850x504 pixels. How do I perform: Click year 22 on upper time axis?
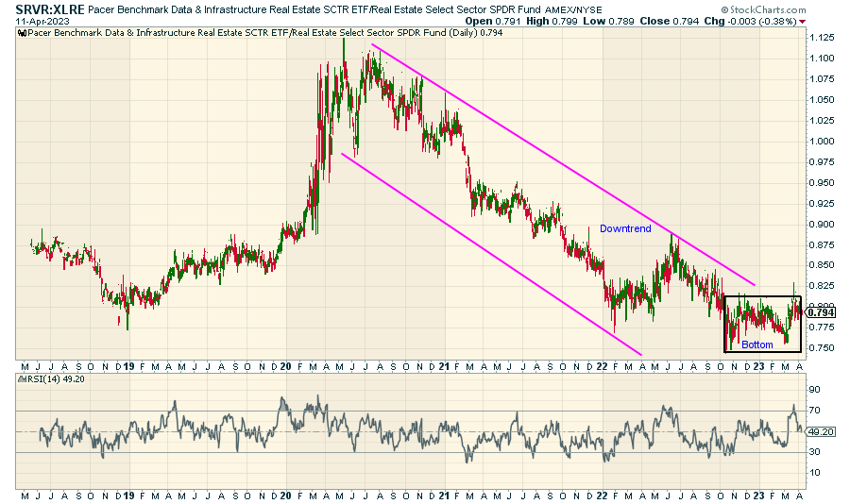coord(602,366)
